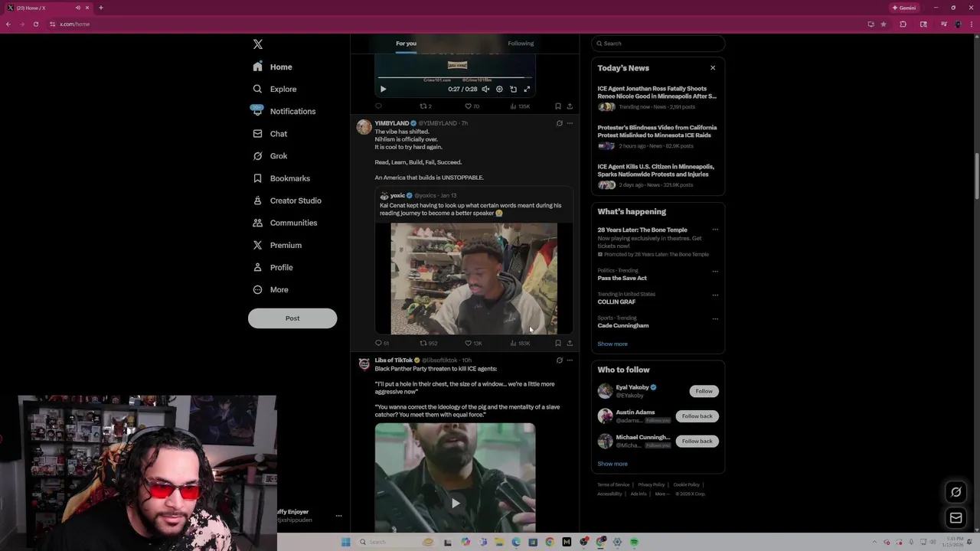Switch to the Following tab
Viewport: 980px width, 551px height.
point(521,44)
